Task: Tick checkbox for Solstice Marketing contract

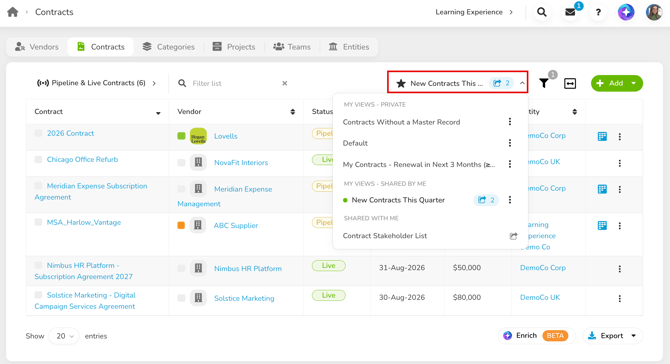Action: click(x=38, y=295)
